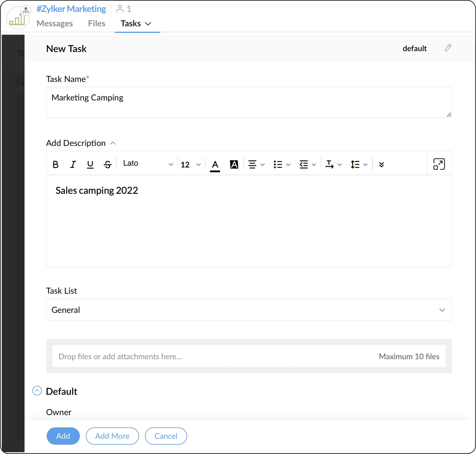
Task: Open the bullet list options
Action: pos(282,164)
